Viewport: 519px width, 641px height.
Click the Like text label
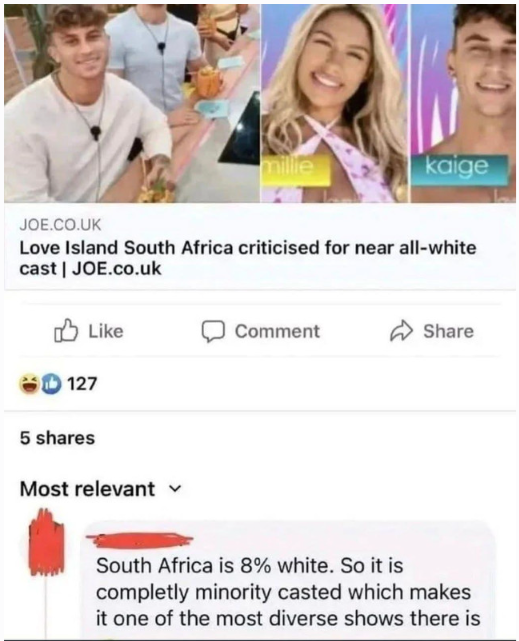[106, 331]
